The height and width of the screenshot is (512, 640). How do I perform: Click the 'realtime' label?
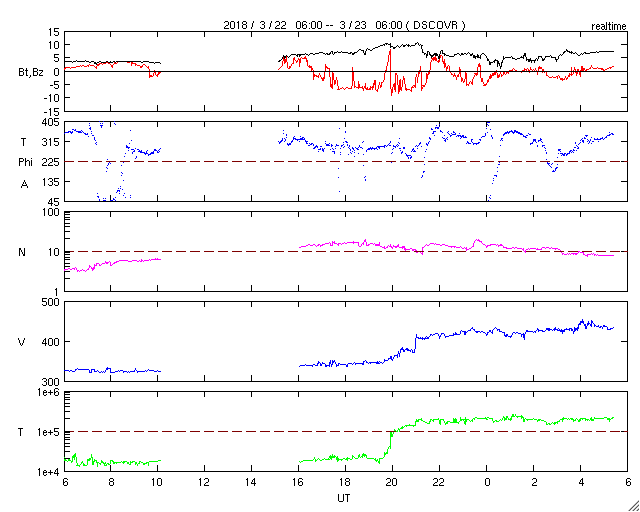[609, 27]
